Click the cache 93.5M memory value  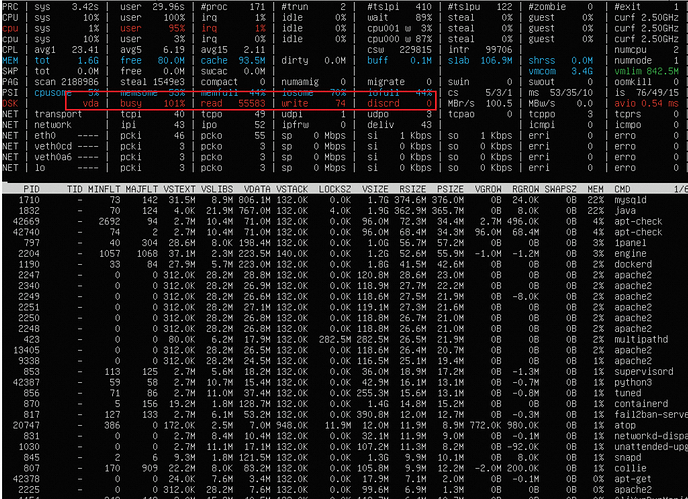point(233,61)
